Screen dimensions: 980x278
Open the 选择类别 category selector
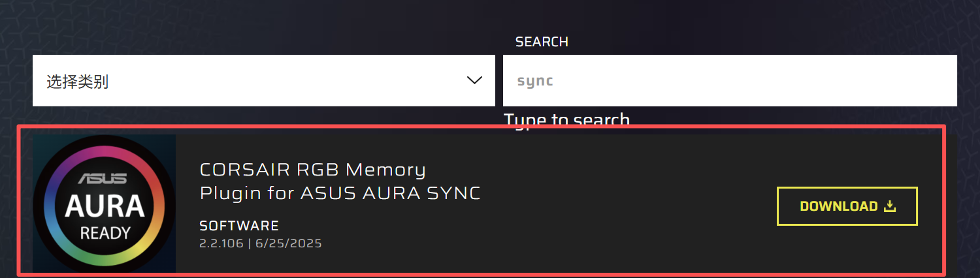[x=263, y=81]
